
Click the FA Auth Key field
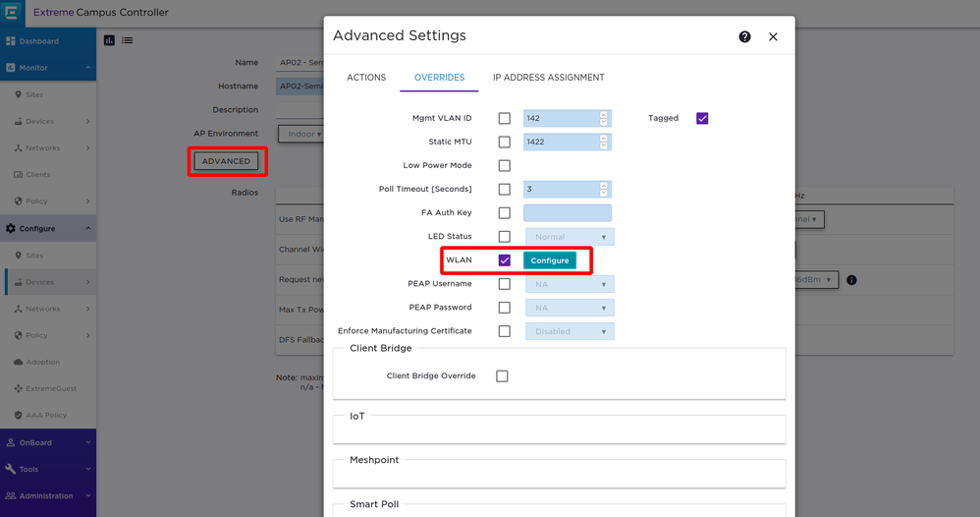pos(568,213)
